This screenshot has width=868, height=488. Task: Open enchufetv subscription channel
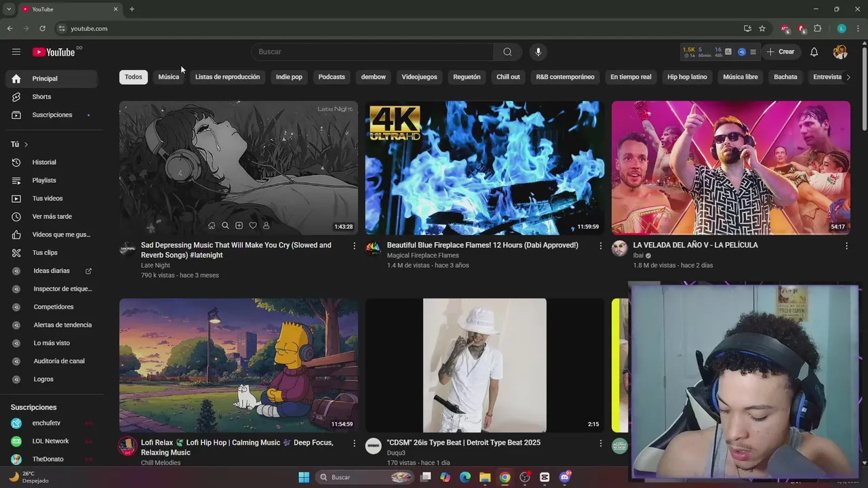(x=52, y=423)
